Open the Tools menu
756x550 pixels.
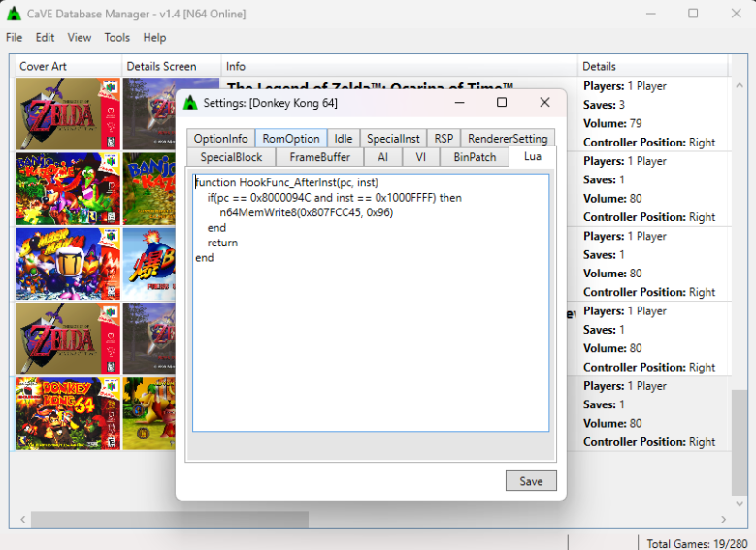click(x=117, y=37)
